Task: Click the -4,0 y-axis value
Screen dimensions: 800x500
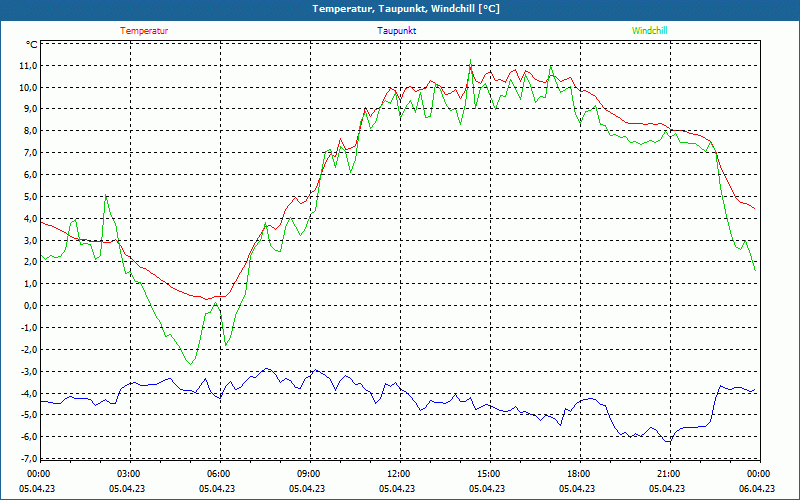Action: (x=29, y=393)
